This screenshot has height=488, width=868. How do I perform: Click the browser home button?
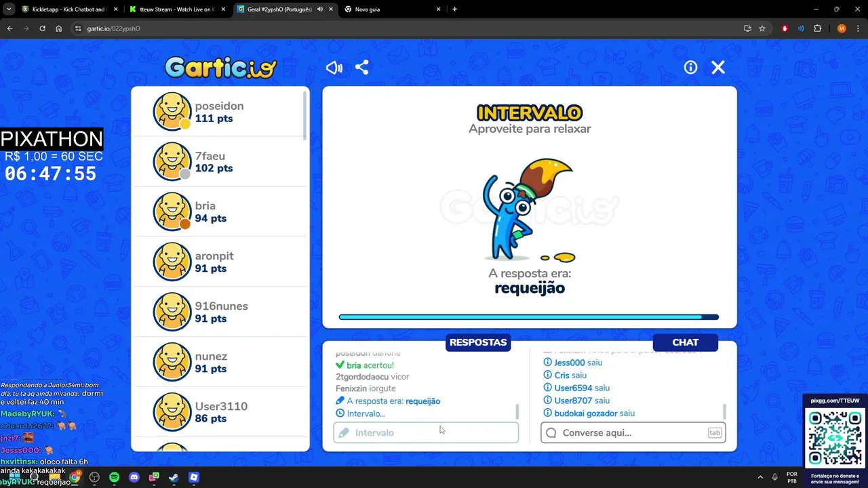59,28
